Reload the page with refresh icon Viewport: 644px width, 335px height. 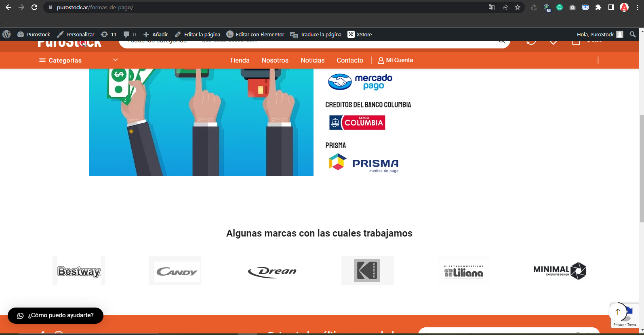[34, 7]
